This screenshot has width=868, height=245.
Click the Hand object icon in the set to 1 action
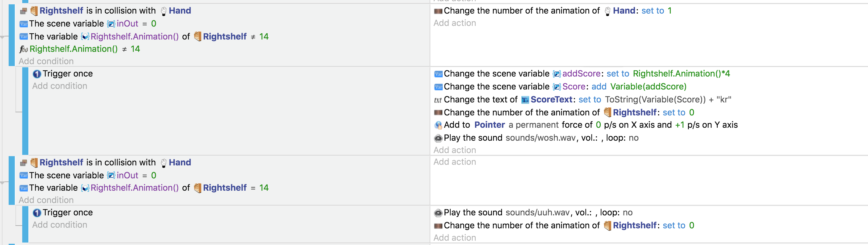coord(607,11)
